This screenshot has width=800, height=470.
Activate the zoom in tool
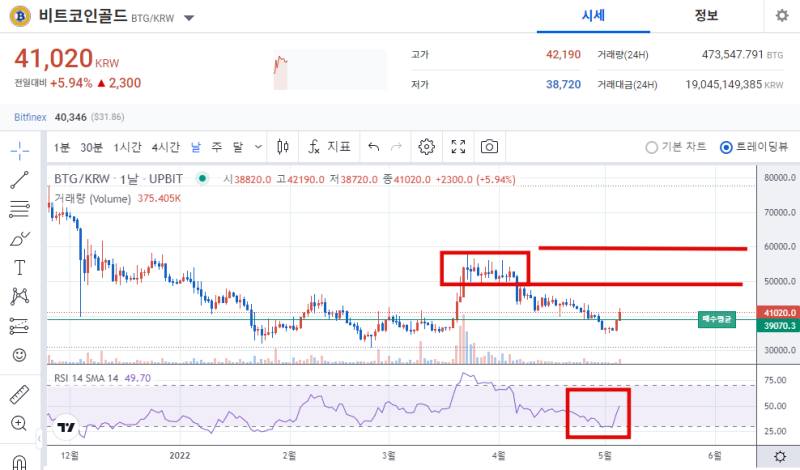point(19,424)
